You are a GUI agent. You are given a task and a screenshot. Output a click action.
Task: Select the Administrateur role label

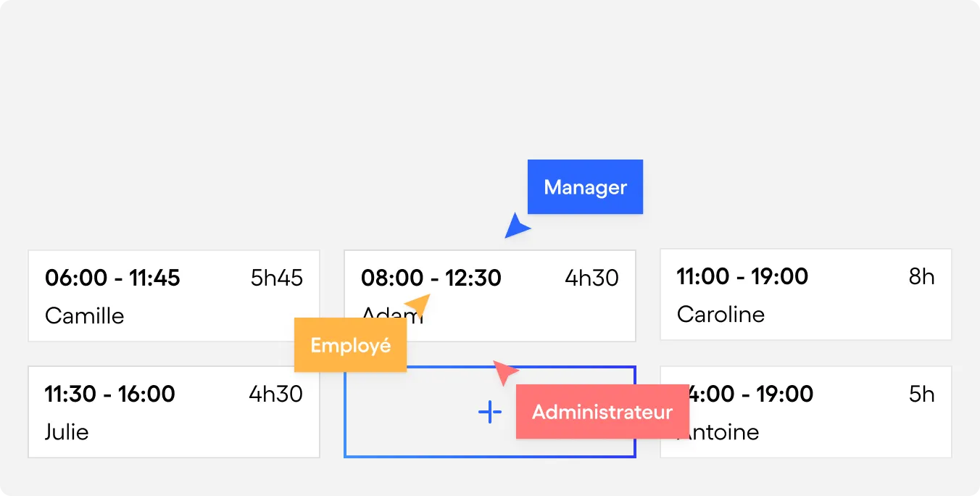[602, 412]
